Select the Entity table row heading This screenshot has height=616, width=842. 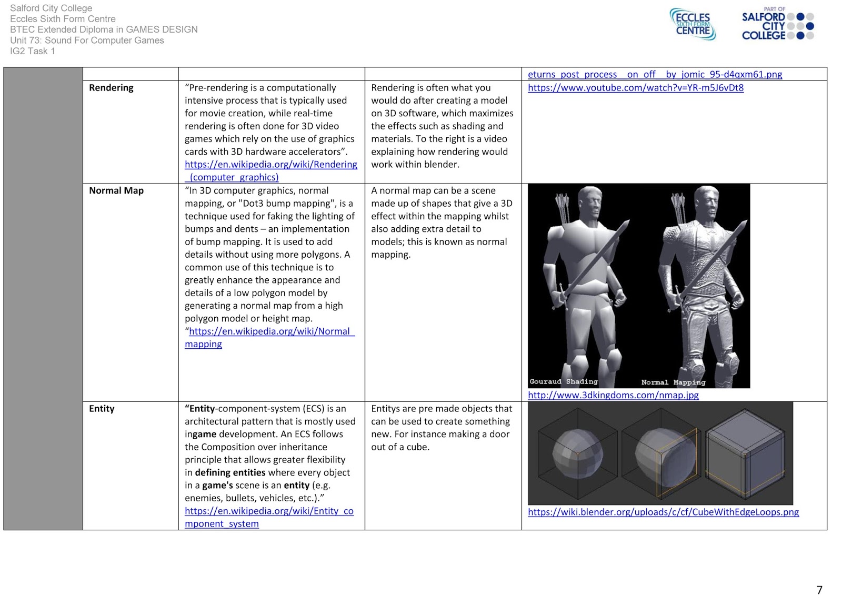[102, 408]
